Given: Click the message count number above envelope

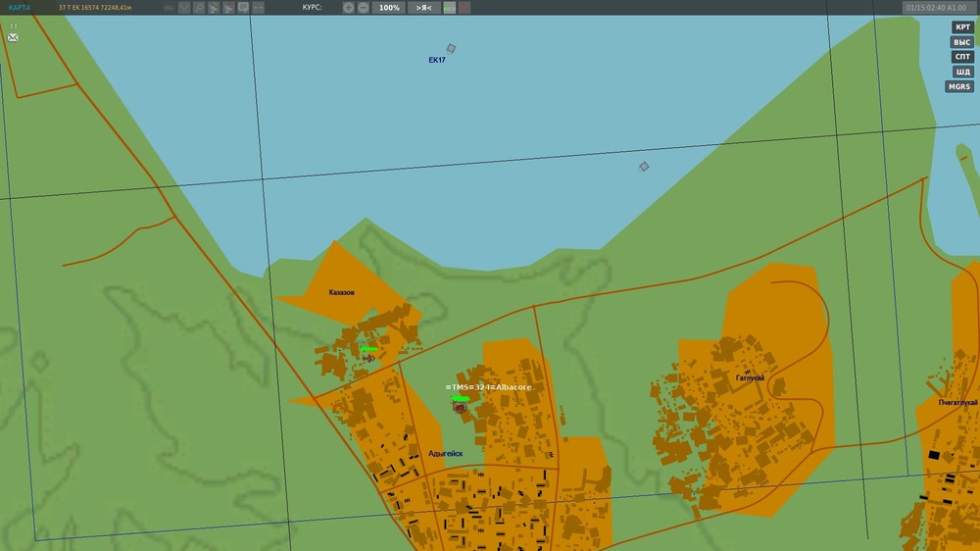Looking at the screenshot, I should (13, 26).
